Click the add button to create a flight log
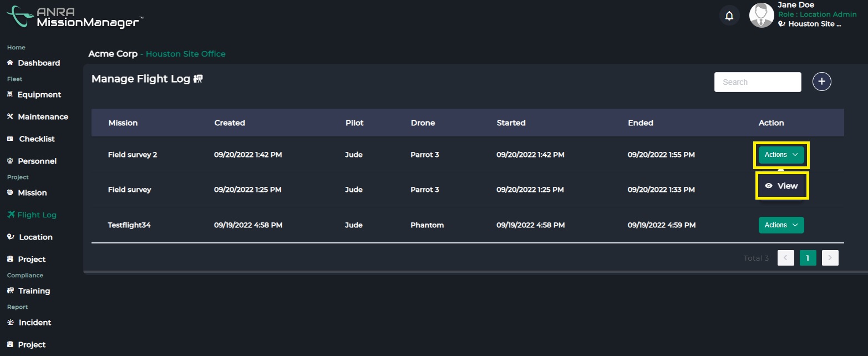The width and height of the screenshot is (868, 356). click(821, 82)
